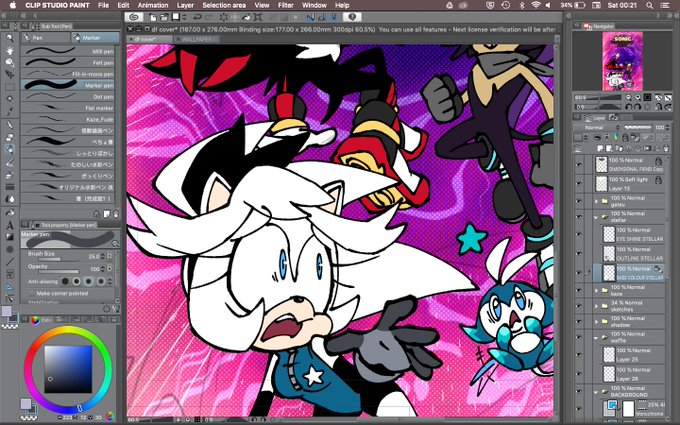
Task: Open the Normal blending mode dropdown
Action: pyautogui.click(x=597, y=128)
